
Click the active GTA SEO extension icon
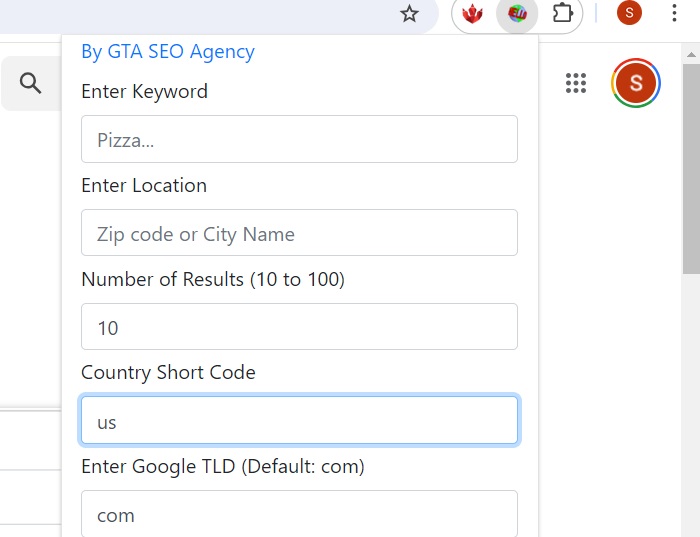(x=517, y=14)
